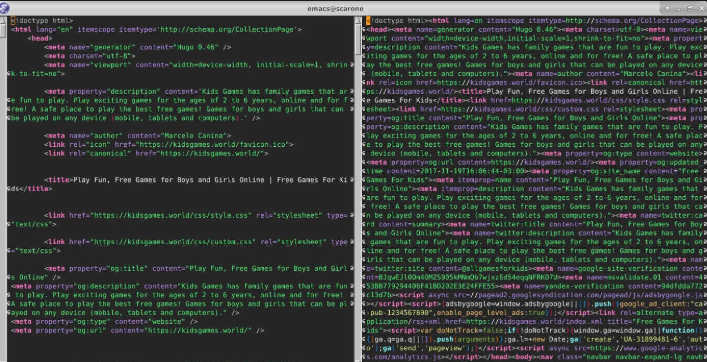Click the '<html lang="en"' line in left pane
707x362 pixels.
[x=156, y=30]
